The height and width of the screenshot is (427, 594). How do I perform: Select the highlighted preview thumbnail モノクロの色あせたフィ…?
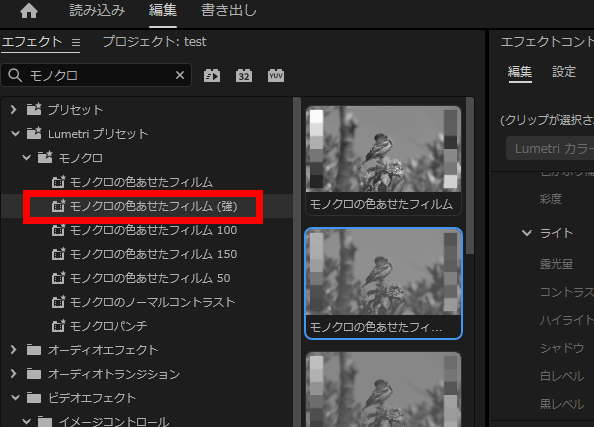pyautogui.click(x=383, y=283)
